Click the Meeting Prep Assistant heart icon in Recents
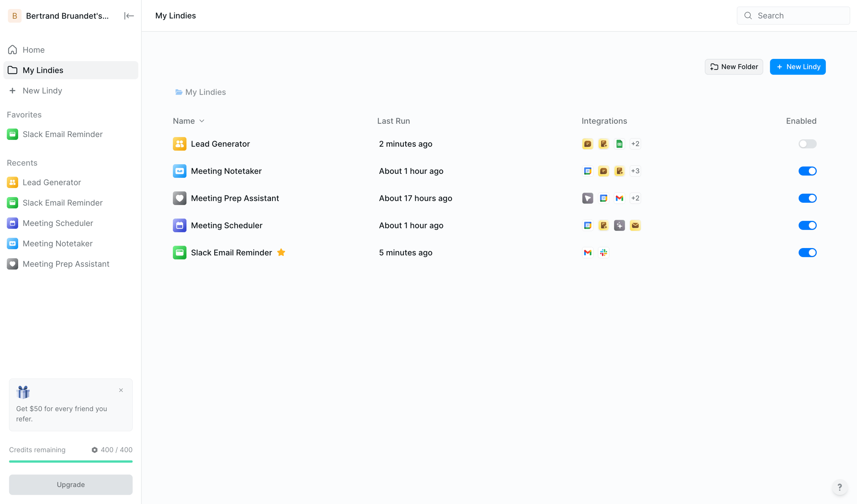 [x=12, y=264]
